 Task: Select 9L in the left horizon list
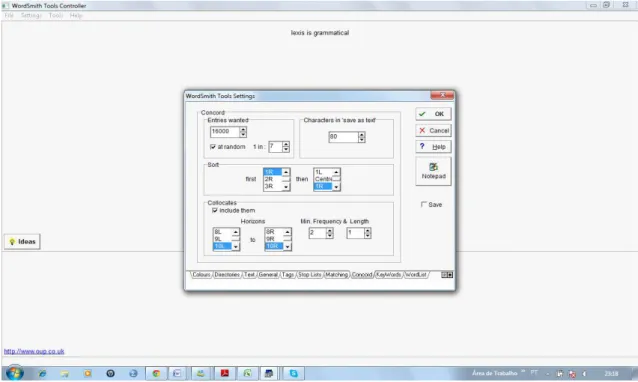point(222,239)
